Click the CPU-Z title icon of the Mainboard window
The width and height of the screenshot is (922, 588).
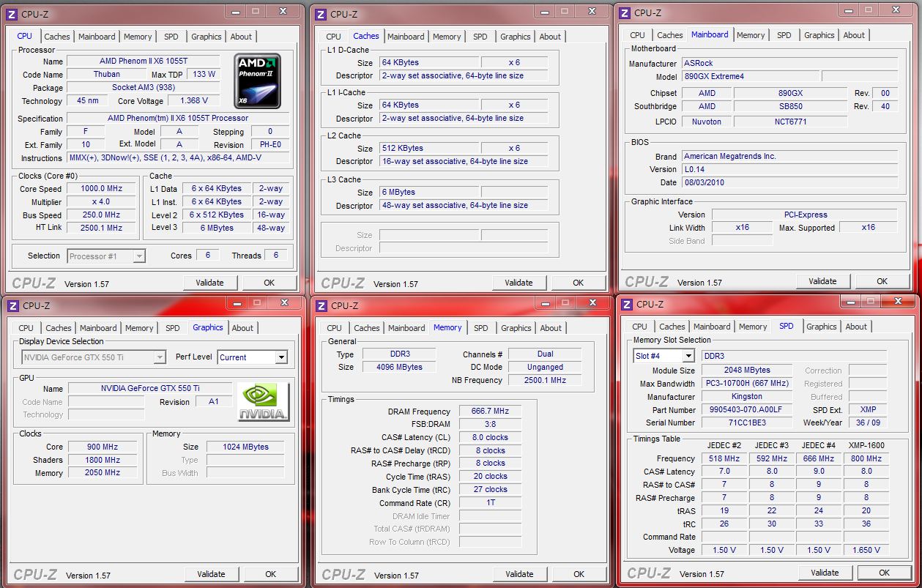(x=625, y=12)
